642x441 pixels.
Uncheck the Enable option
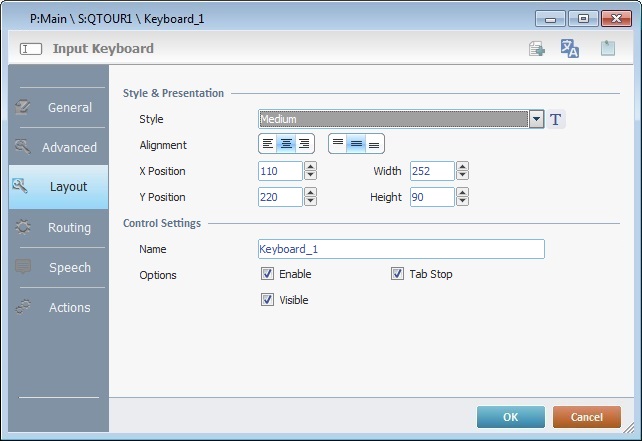click(267, 274)
